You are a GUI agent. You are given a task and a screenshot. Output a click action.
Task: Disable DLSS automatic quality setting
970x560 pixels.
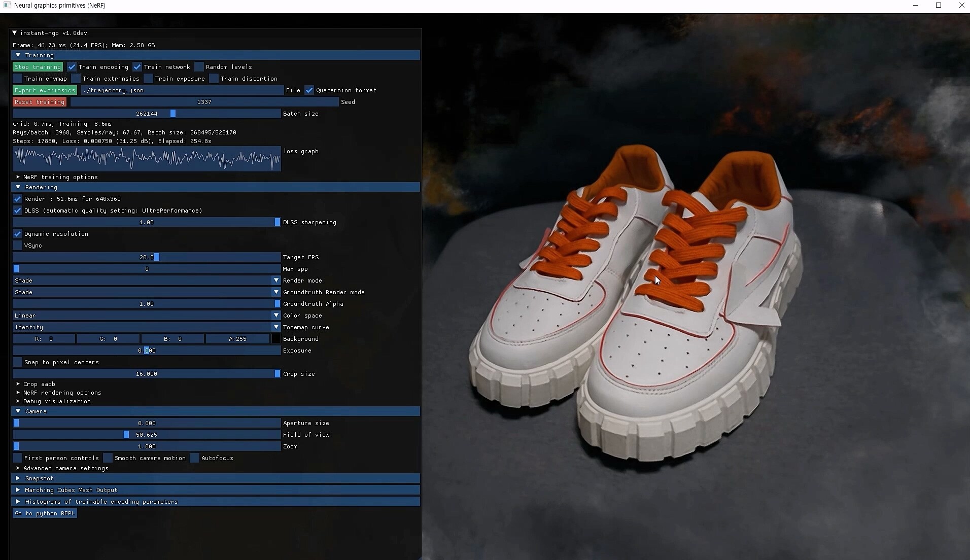click(17, 210)
